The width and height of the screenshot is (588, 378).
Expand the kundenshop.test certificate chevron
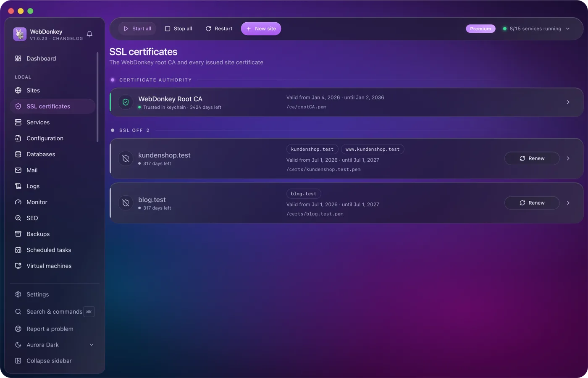point(568,158)
